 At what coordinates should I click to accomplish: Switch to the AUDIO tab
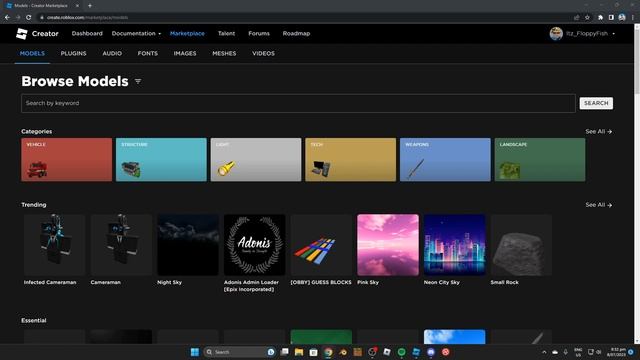click(x=112, y=53)
